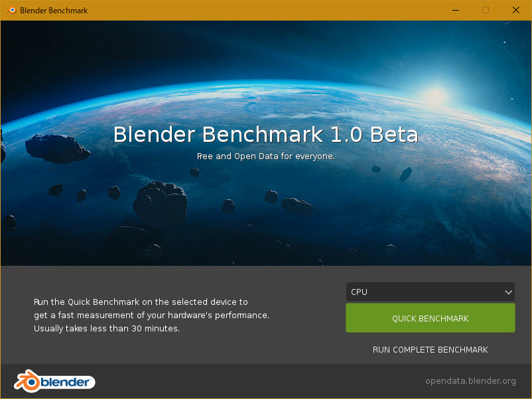Minimize the Blender Benchmark window
This screenshot has width=532, height=399.
tap(456, 10)
